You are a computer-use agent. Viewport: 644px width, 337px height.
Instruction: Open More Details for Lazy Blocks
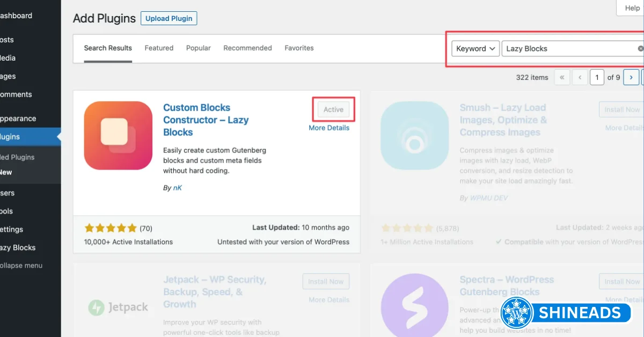click(329, 128)
